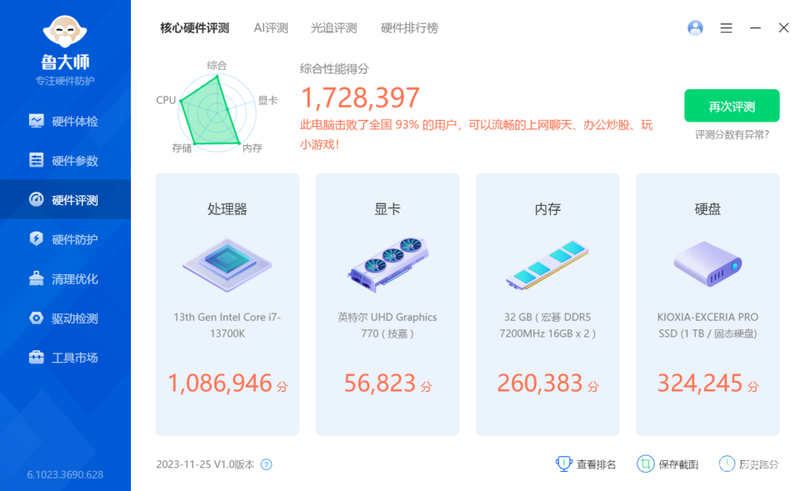Click the 英特尔 UHD Graphics 770 text
Viewport: 800px width, 491px height.
[x=387, y=325]
